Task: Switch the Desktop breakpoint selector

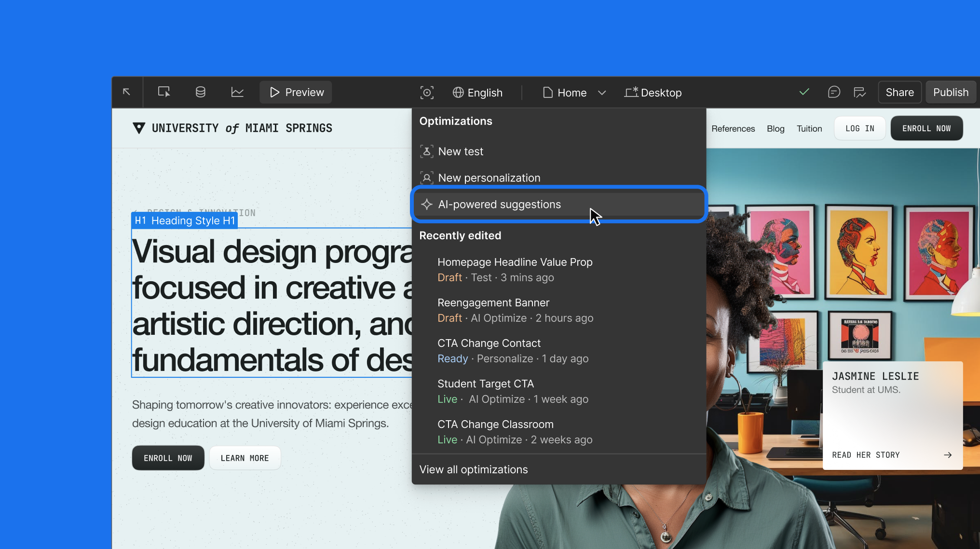Action: tap(653, 93)
